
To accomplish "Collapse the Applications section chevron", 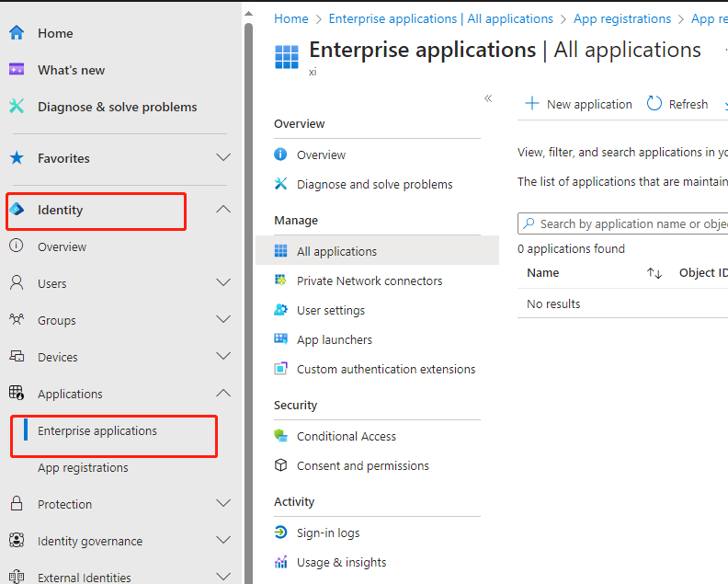I will 223,393.
